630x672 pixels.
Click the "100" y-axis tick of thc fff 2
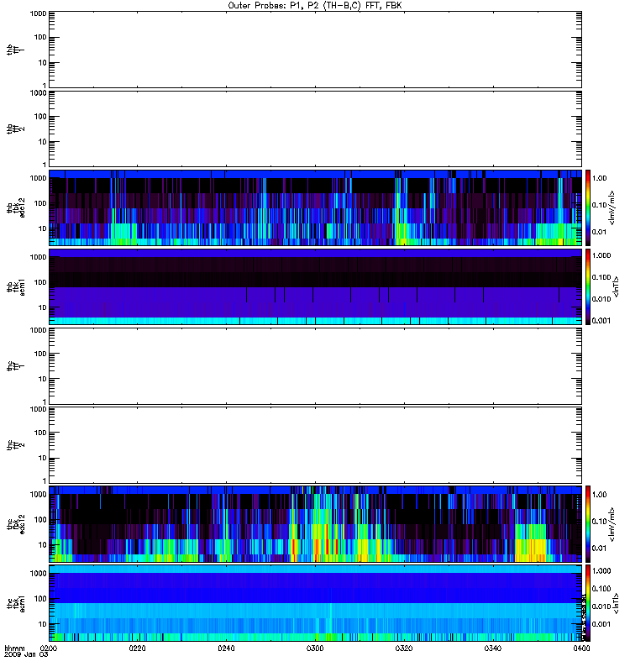coord(40,433)
